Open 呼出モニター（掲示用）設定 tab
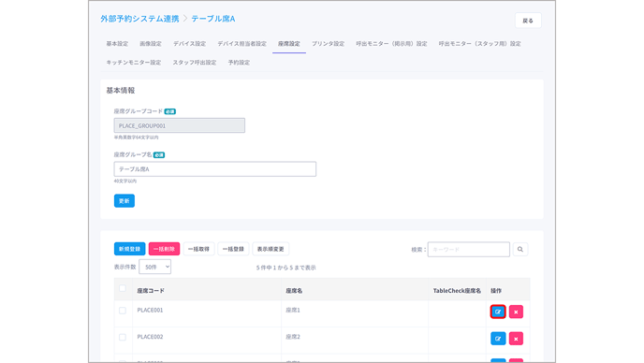Screen dimensions: 644x363 391,44
